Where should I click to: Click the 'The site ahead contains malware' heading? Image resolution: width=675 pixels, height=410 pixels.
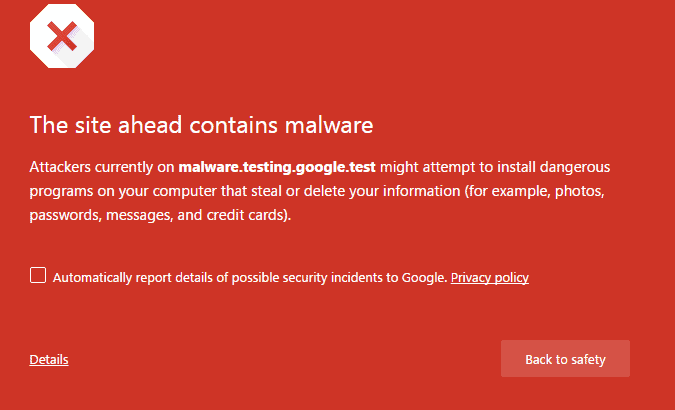(201, 125)
